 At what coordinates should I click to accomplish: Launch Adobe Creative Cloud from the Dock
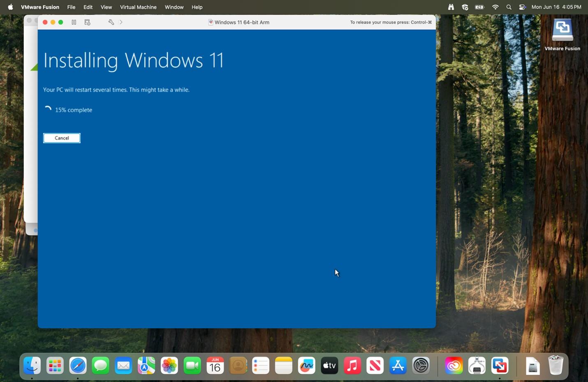tap(454, 365)
